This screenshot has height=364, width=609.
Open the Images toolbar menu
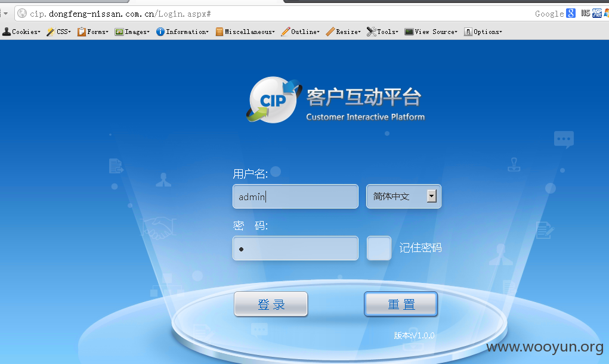[x=132, y=32]
